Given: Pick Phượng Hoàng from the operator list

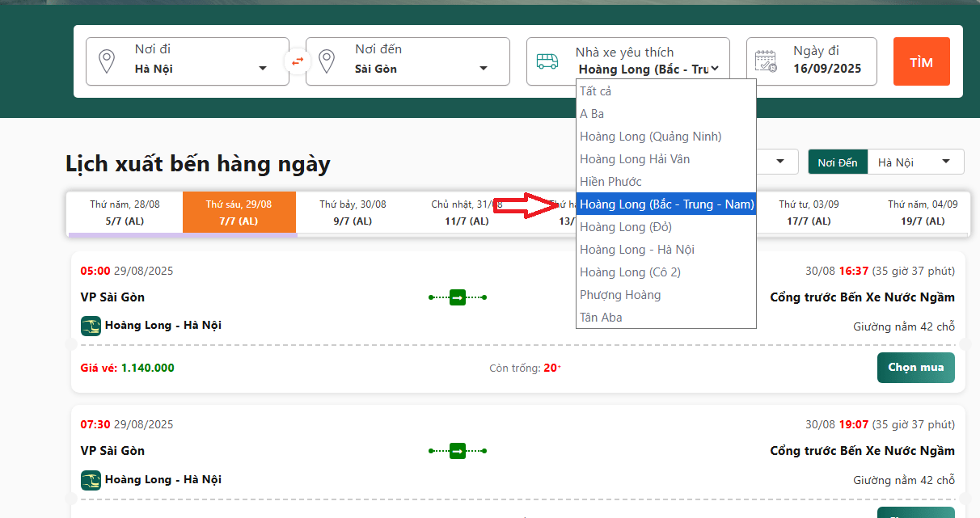Looking at the screenshot, I should pyautogui.click(x=620, y=295).
